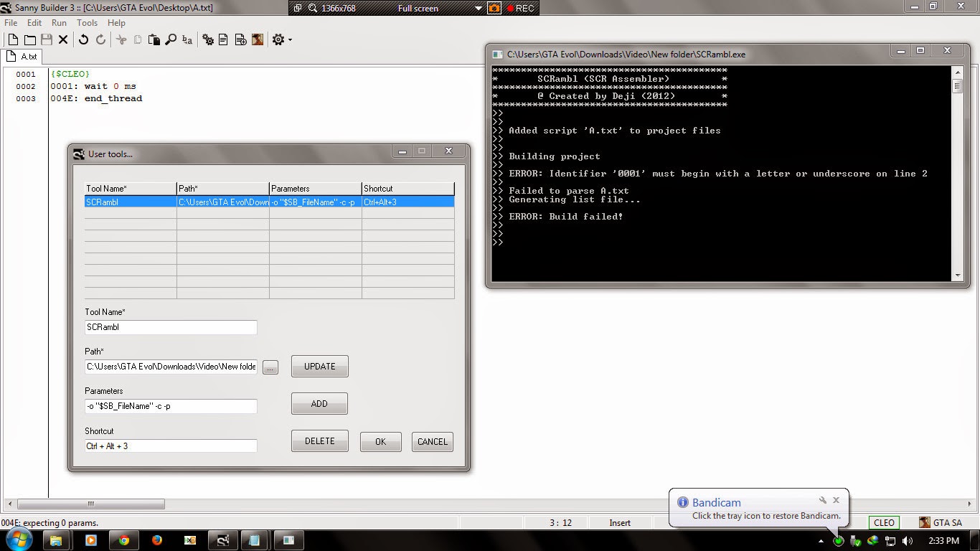The height and width of the screenshot is (551, 980).
Task: Click the document with plus toolbar icon
Action: point(241,40)
